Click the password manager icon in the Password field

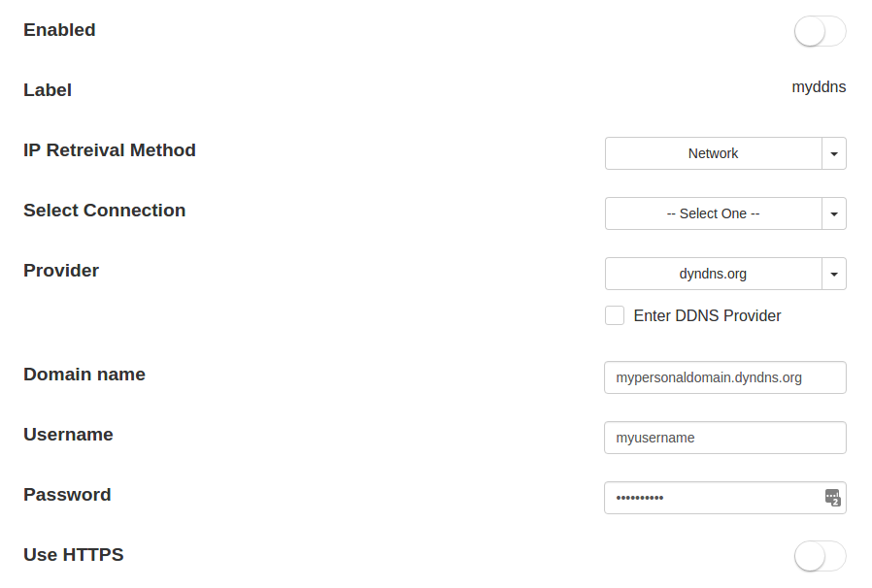click(832, 498)
